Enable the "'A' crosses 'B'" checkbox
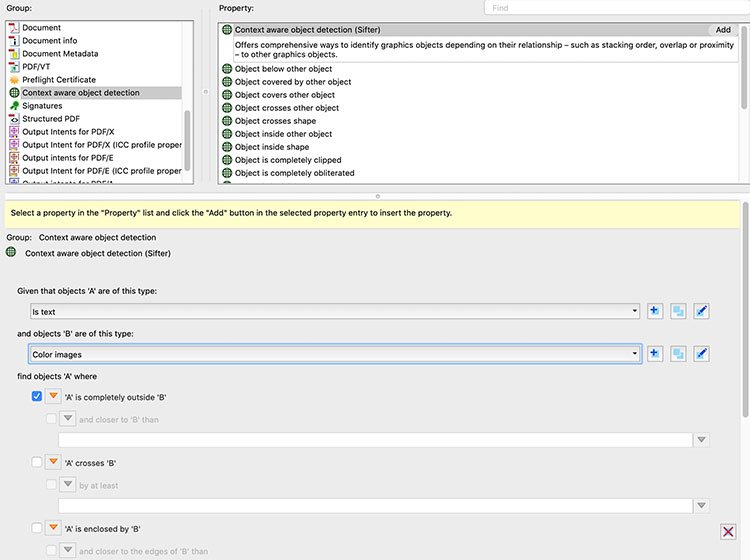Image resolution: width=750 pixels, height=560 pixels. tap(37, 462)
